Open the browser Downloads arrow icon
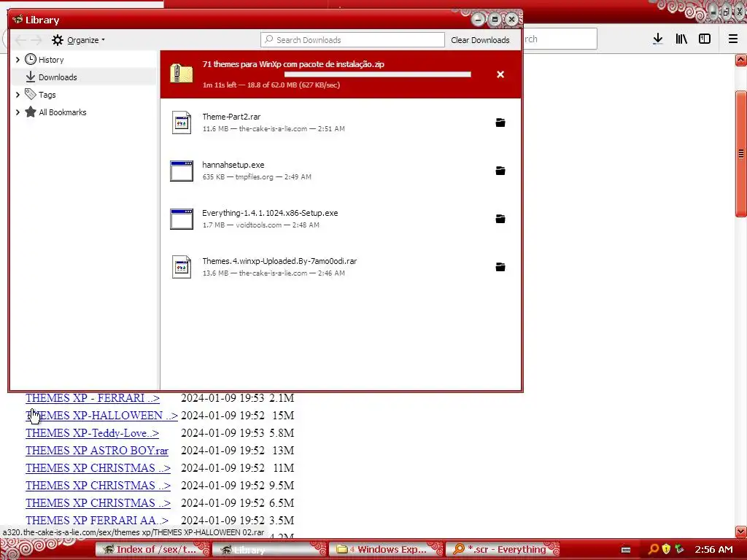The width and height of the screenshot is (747, 560). [657, 39]
